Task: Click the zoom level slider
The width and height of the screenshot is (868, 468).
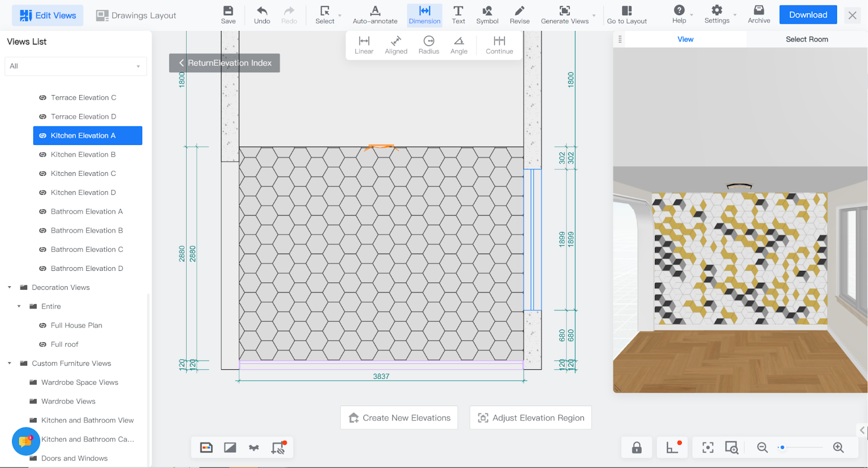Action: (x=800, y=447)
